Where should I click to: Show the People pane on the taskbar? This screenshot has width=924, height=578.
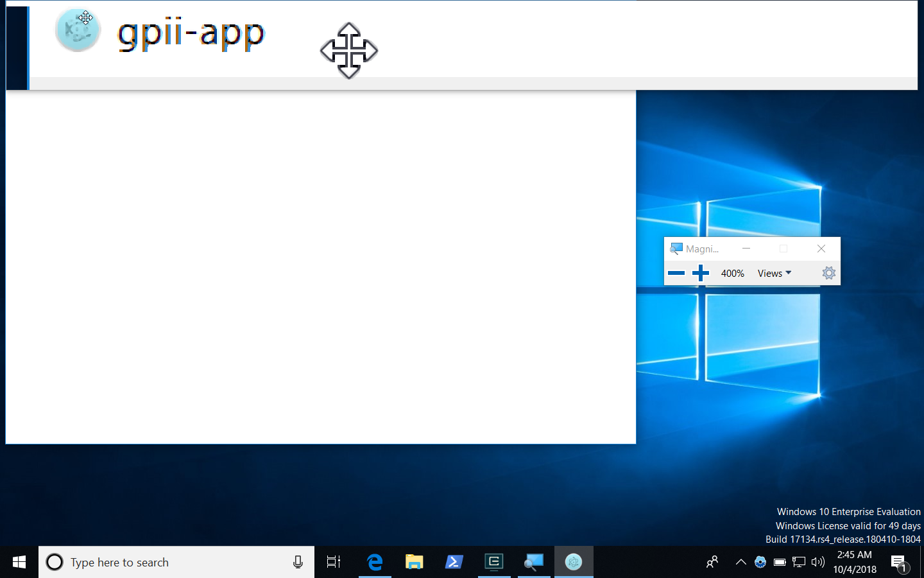(712, 562)
